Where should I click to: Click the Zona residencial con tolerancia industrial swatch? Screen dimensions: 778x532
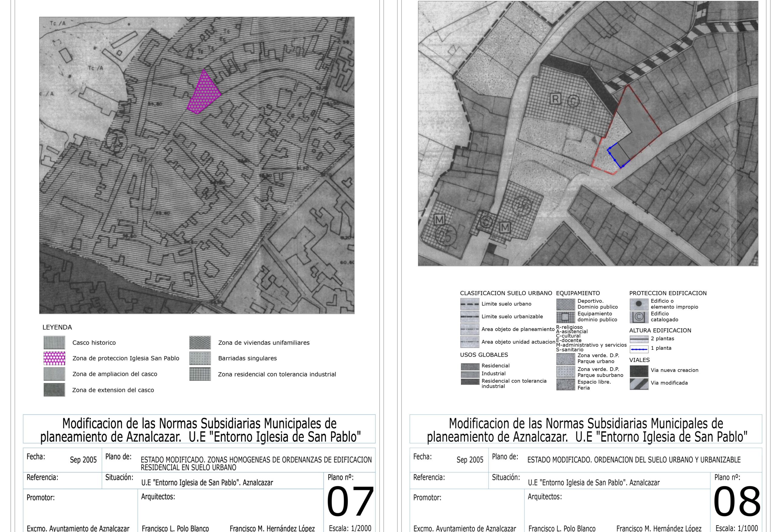(x=200, y=374)
